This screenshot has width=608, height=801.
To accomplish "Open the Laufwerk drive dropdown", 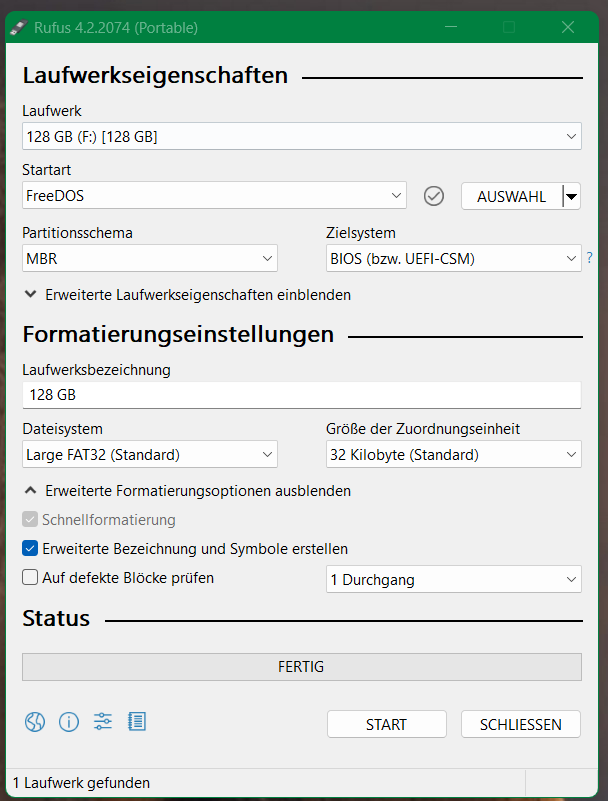I will coord(301,136).
